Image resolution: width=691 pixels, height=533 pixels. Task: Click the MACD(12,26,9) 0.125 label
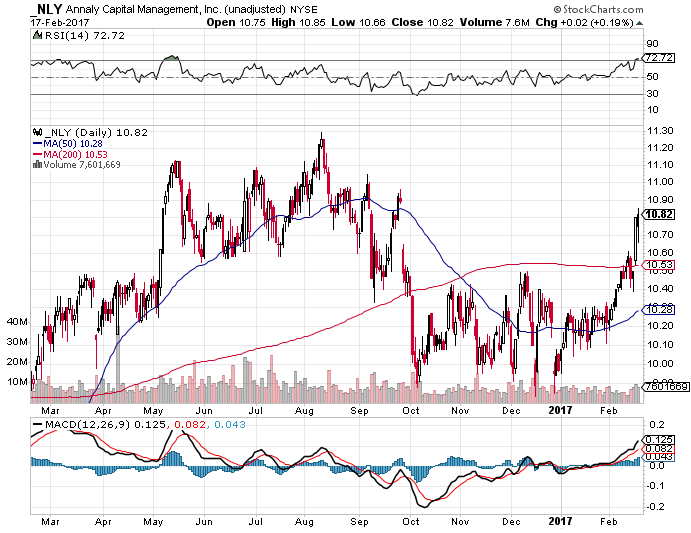point(105,425)
